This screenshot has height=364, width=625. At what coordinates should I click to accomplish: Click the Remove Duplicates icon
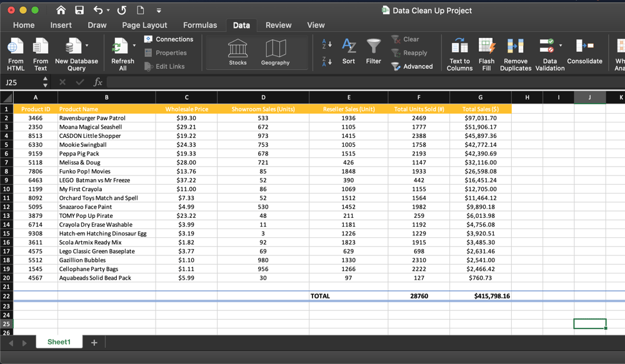point(515,47)
